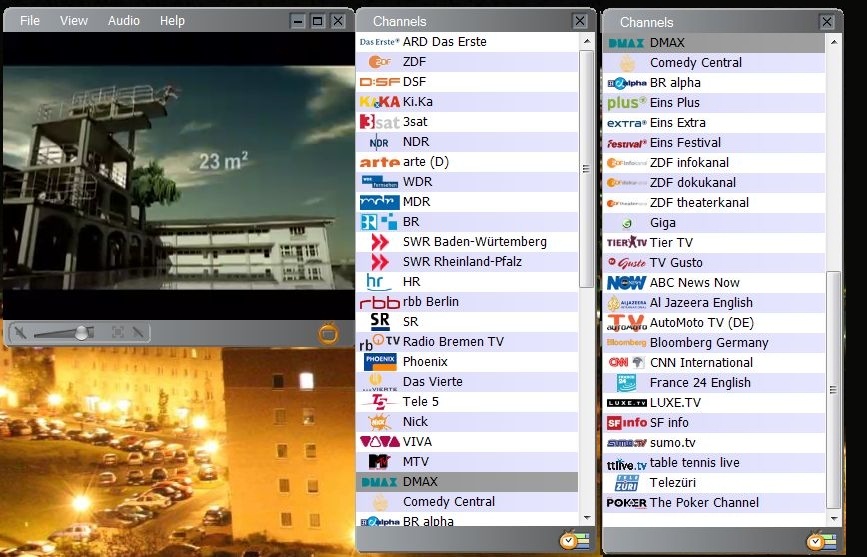The image size is (867, 557).
Task: Mute the player audio via speaker icon
Action: [x=20, y=332]
